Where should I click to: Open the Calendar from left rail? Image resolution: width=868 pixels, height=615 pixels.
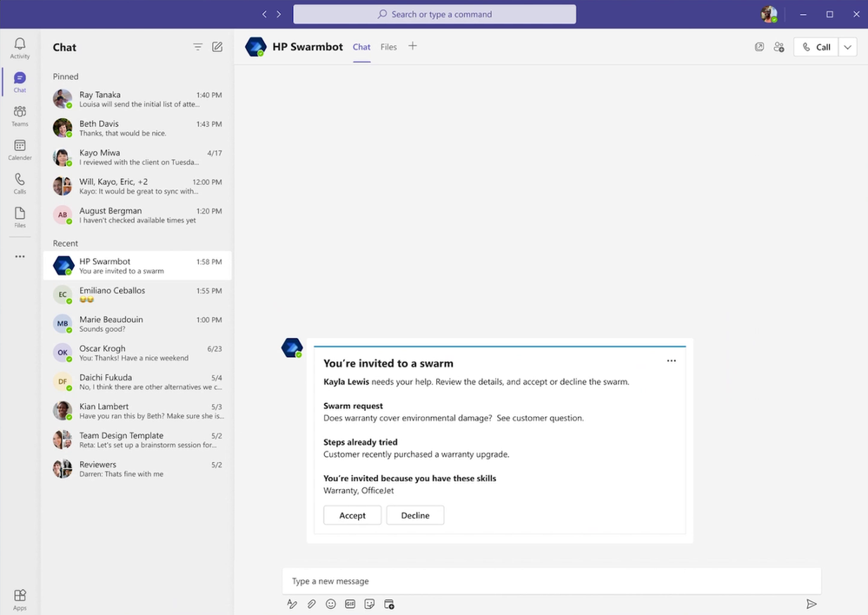(x=19, y=149)
